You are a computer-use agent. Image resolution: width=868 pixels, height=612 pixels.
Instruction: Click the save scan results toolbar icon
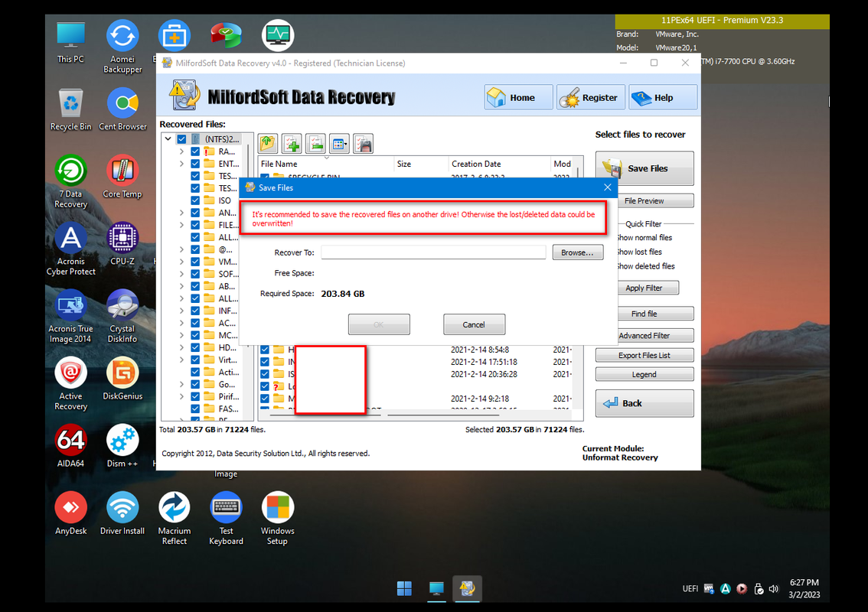click(x=363, y=143)
